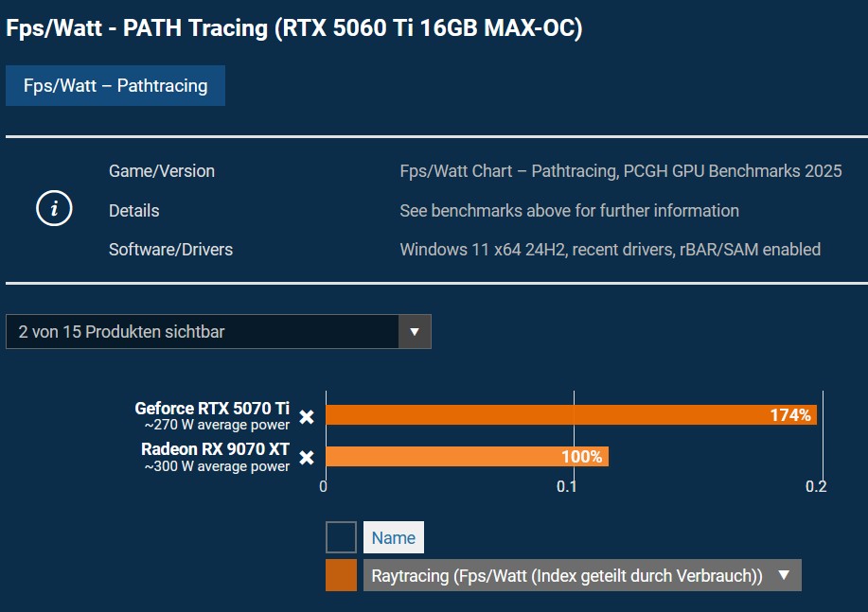Viewport: 868px width, 612px height.
Task: Toggle the empty checkbox beside Name
Action: pos(341,537)
